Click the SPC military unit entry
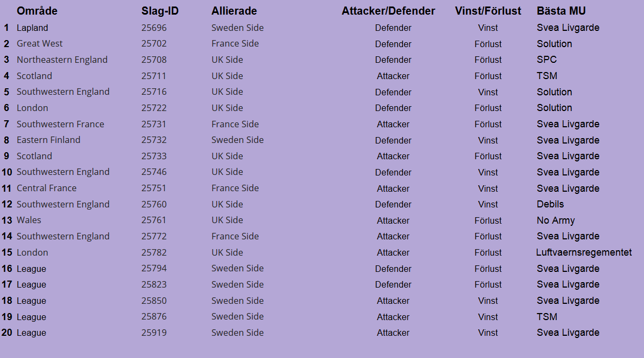The image size is (644, 358). click(x=546, y=60)
